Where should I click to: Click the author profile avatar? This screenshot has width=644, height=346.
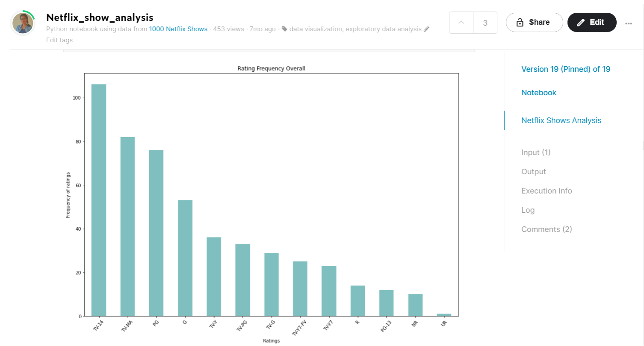[23, 23]
